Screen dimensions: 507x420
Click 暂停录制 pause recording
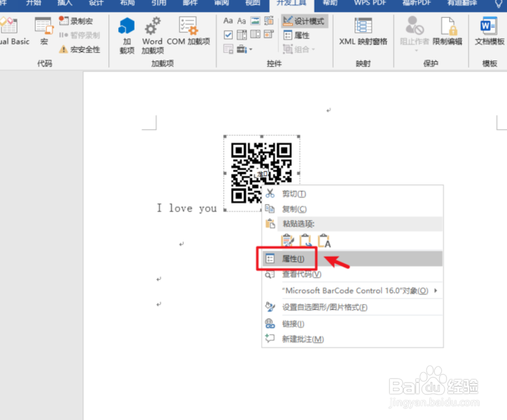80,35
